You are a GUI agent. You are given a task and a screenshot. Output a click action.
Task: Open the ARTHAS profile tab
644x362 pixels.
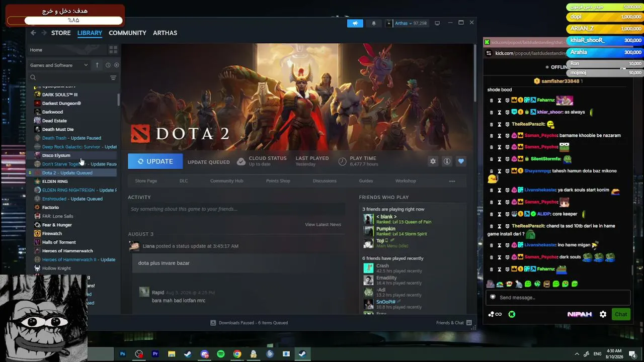[165, 33]
